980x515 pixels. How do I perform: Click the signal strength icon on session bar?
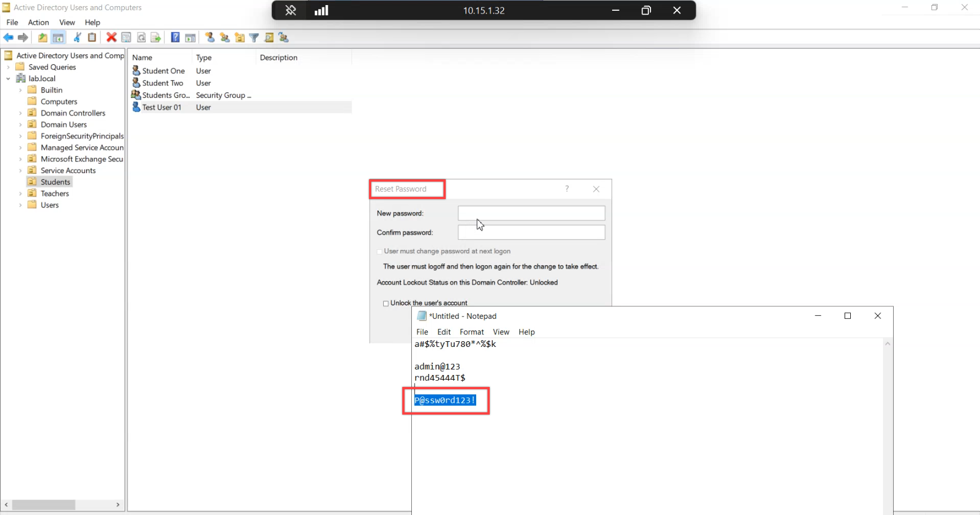322,10
